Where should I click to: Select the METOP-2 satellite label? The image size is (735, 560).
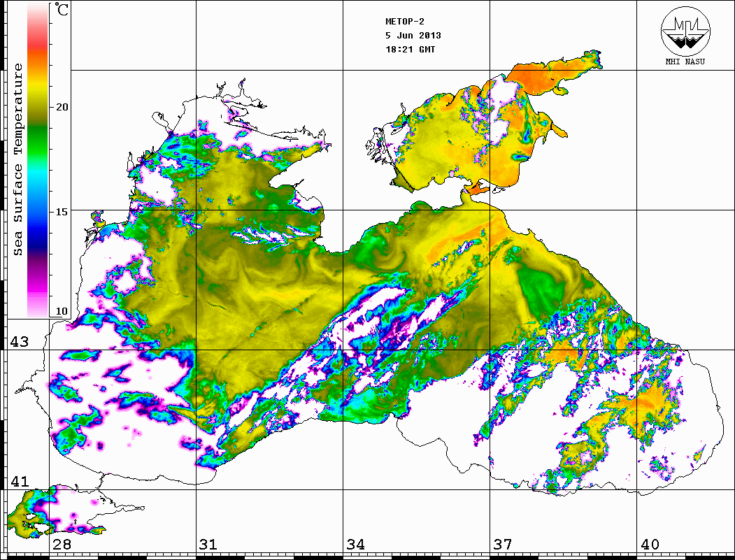[x=404, y=22]
